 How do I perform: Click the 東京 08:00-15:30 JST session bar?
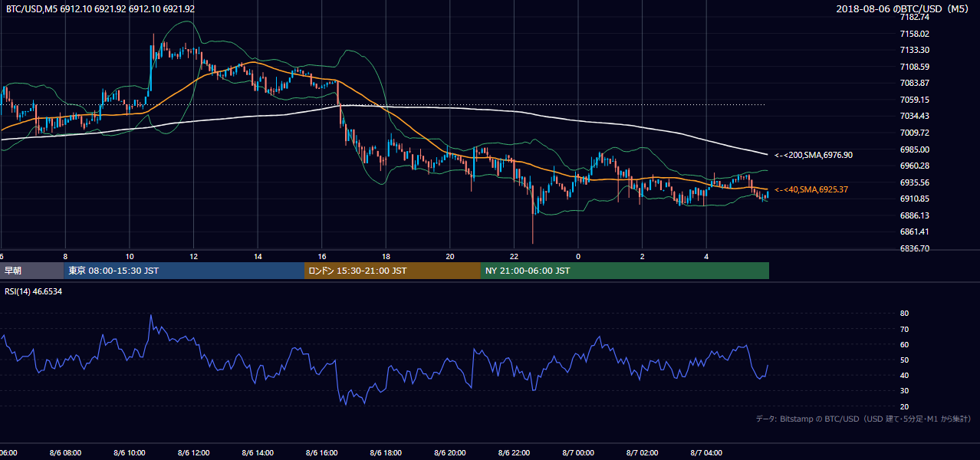[x=184, y=271]
